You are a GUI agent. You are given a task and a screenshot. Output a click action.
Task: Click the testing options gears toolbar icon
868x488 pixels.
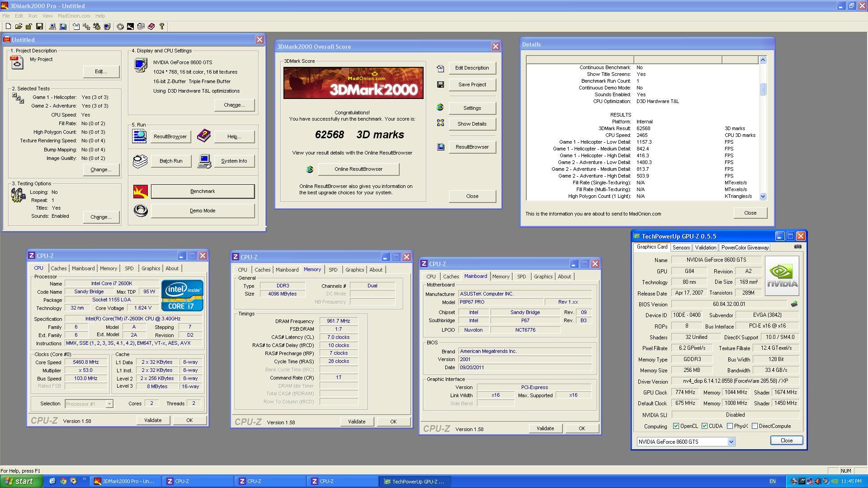click(x=97, y=27)
